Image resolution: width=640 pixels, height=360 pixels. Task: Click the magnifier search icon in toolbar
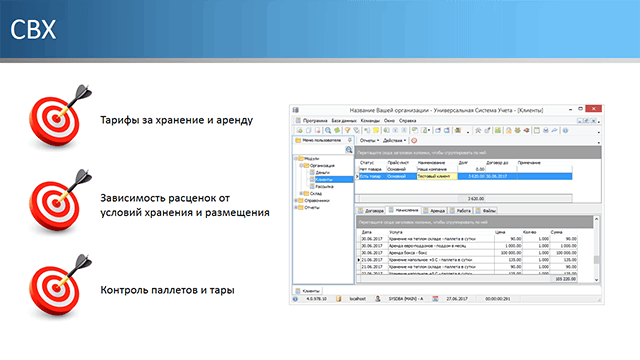tap(328, 131)
